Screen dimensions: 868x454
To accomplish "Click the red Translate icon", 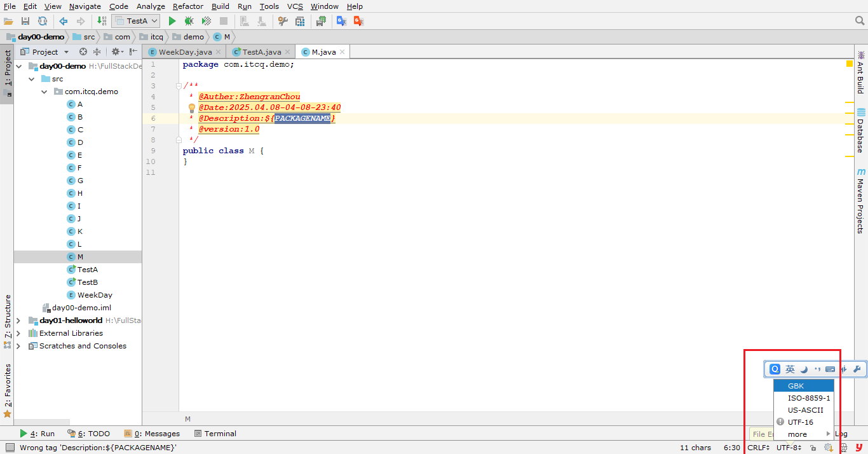I will click(x=358, y=21).
